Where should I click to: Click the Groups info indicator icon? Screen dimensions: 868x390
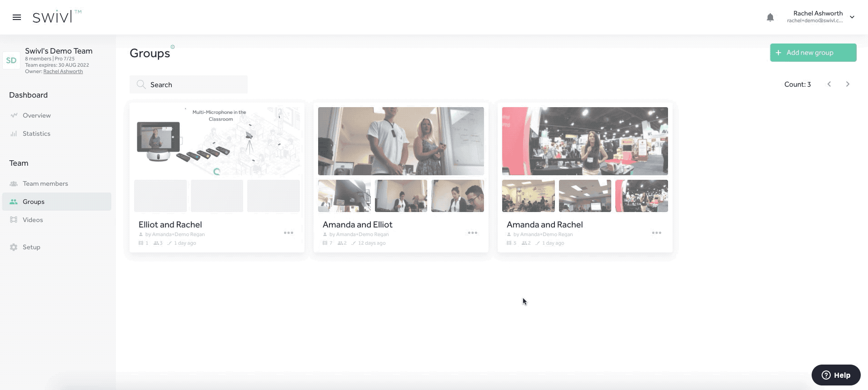[x=173, y=47]
